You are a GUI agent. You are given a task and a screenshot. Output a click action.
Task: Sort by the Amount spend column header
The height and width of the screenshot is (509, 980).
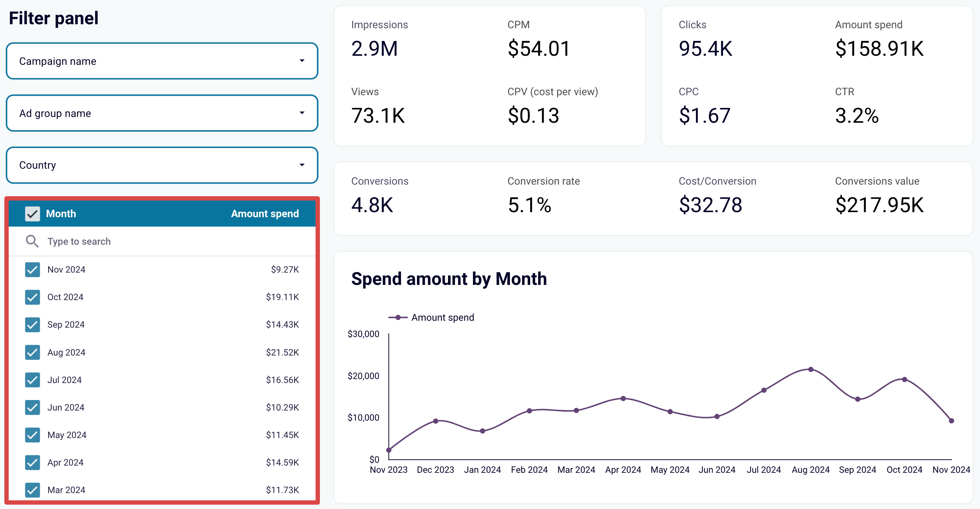pos(265,214)
